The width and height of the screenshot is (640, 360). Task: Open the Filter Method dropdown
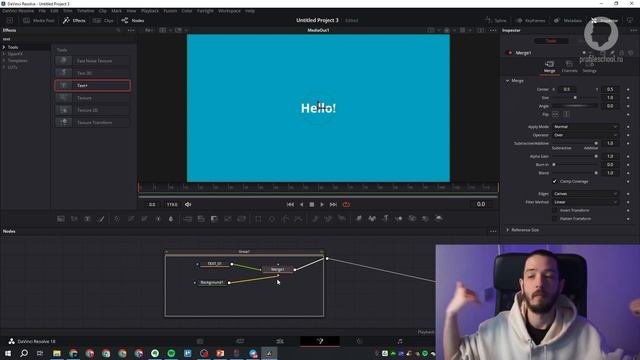tap(585, 202)
